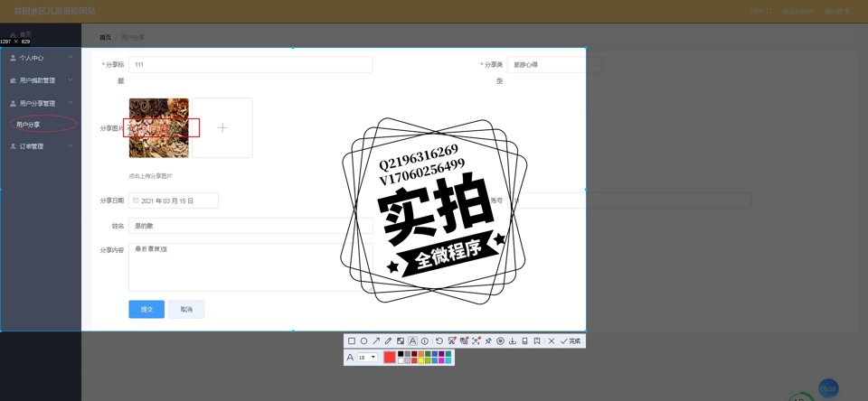Activate the mosaic blur tool

point(401,341)
